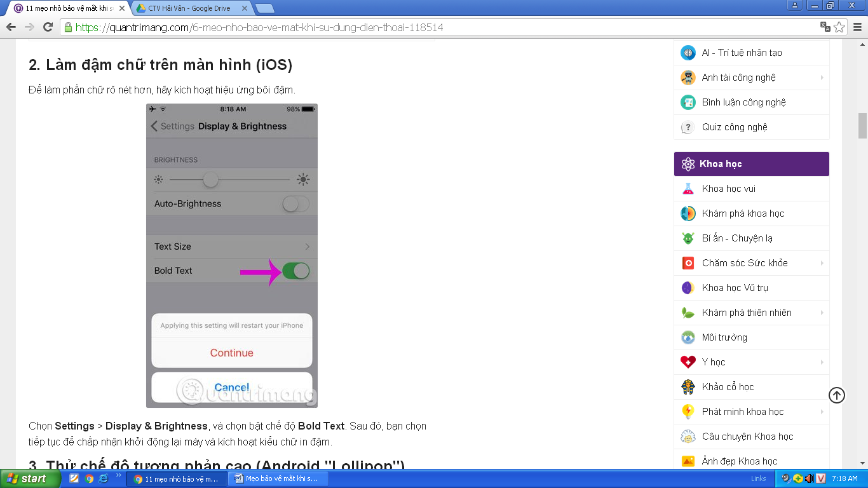The image size is (868, 488).
Task: Bookmark this page with the star icon
Action: pyautogui.click(x=839, y=27)
